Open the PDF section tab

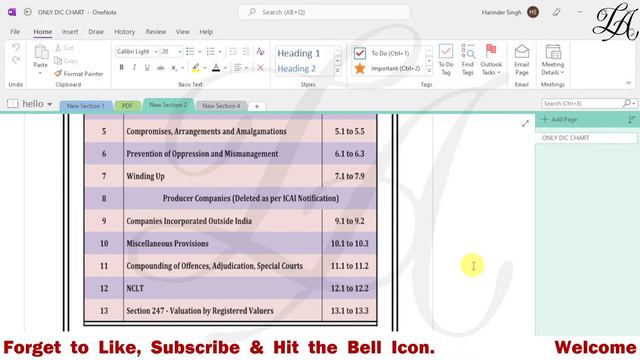(127, 106)
